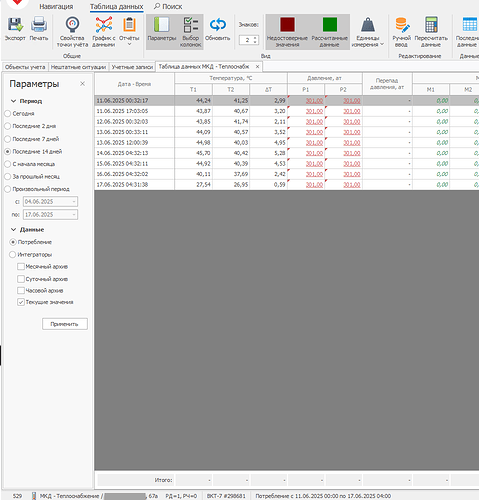
Task: Click the Применить button
Action: coord(65,324)
